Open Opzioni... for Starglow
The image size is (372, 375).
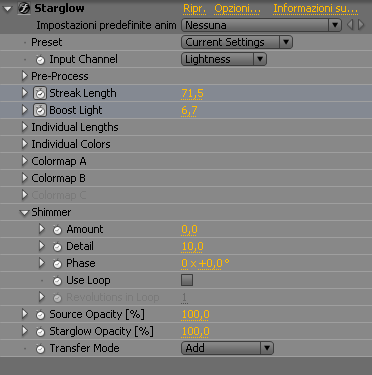tap(237, 9)
